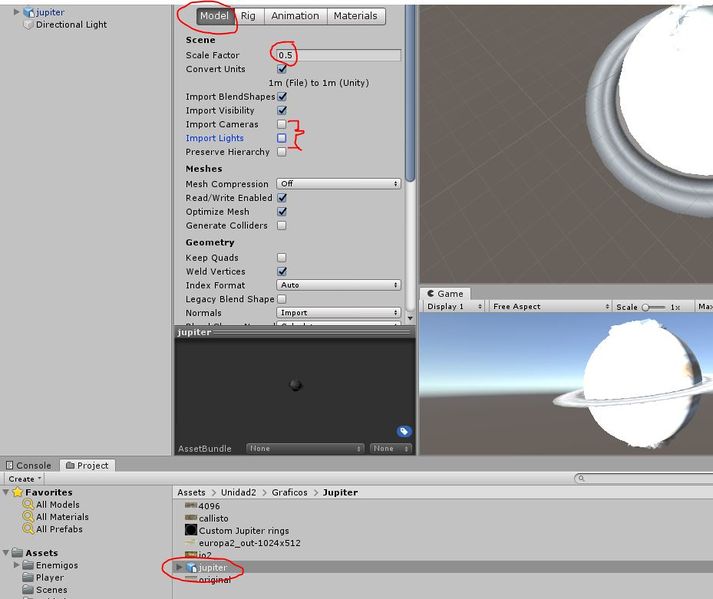Click the All Materials search icon
This screenshot has width=713, height=599.
[28, 517]
